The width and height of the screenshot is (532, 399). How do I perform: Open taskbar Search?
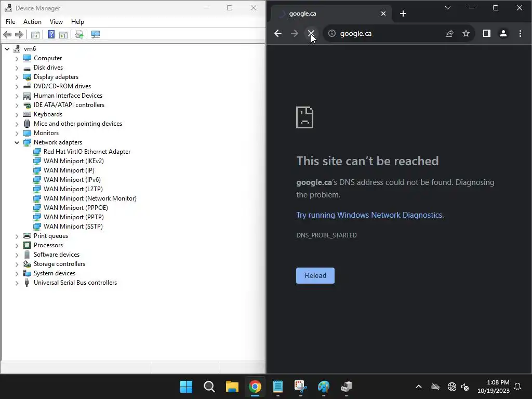(209, 387)
